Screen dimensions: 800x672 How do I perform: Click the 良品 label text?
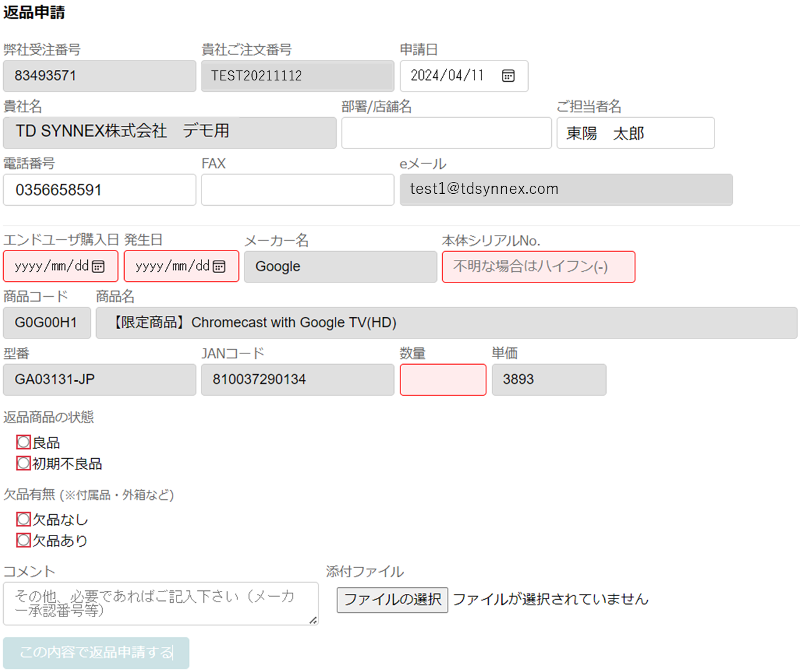pos(46,443)
